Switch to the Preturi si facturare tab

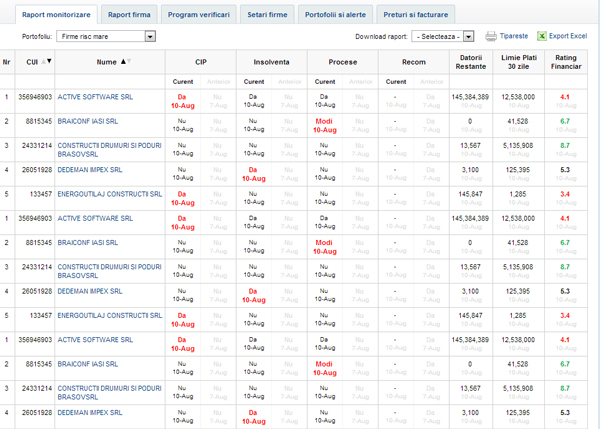[x=416, y=15]
